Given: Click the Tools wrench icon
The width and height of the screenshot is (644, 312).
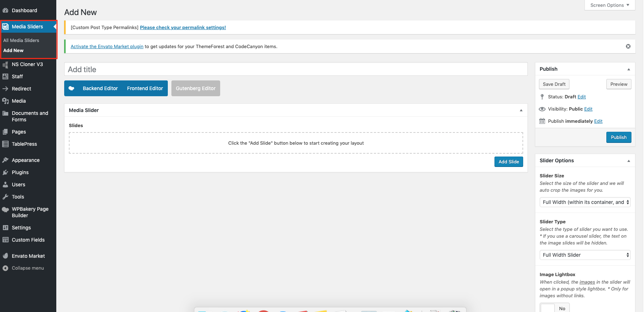Looking at the screenshot, I should pos(5,197).
